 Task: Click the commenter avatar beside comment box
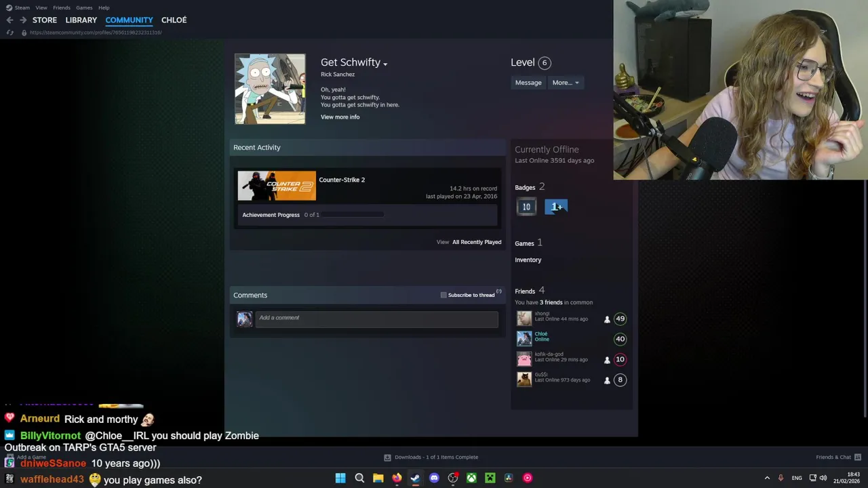click(244, 319)
